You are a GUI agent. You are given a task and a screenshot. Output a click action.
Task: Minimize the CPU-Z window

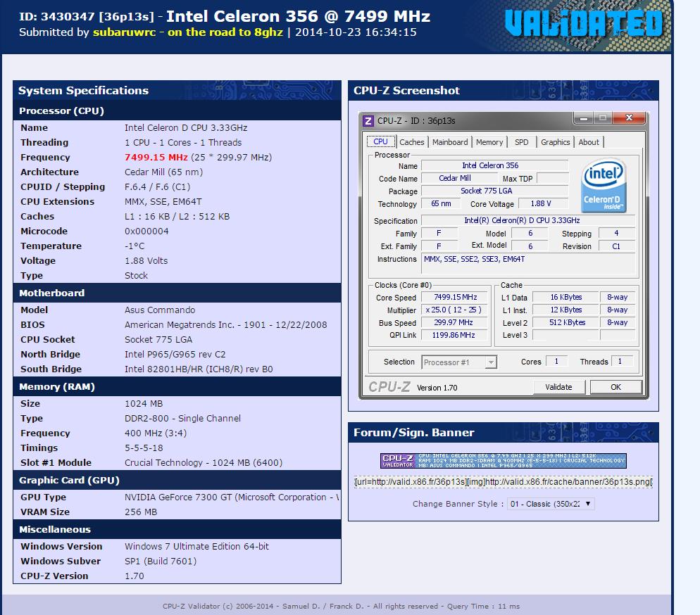coord(584,118)
